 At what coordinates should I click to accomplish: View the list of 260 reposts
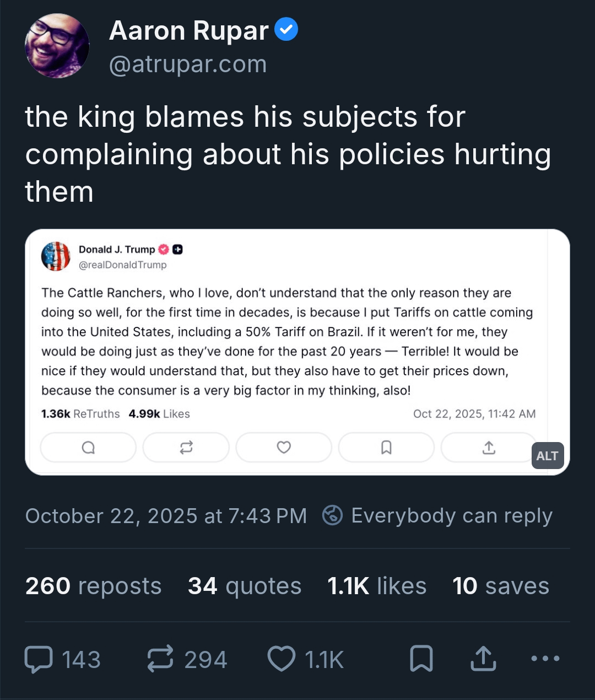pyautogui.click(x=93, y=586)
